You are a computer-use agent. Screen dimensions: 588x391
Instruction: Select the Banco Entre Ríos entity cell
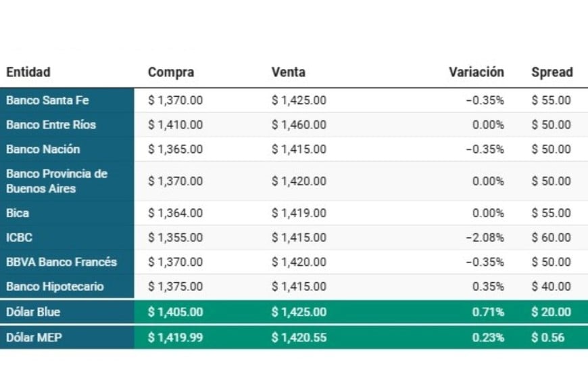click(51, 124)
